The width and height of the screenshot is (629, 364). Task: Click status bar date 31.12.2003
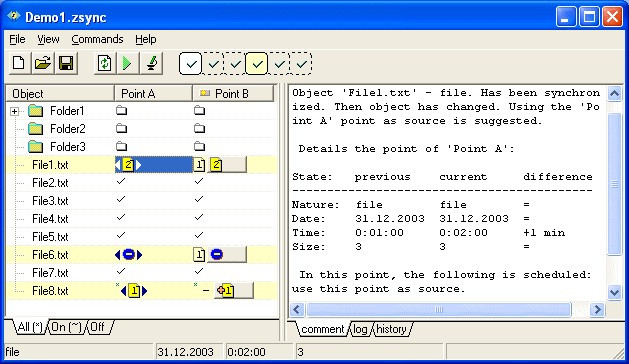[185, 352]
